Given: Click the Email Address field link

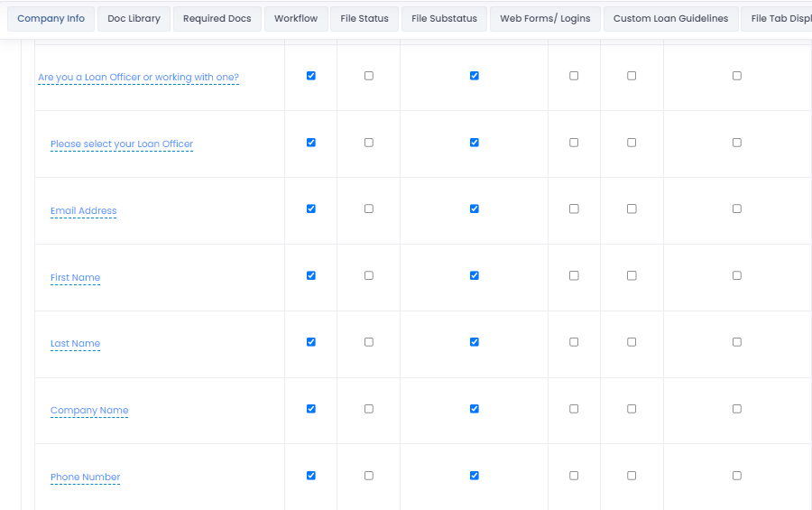Looking at the screenshot, I should 83,211.
